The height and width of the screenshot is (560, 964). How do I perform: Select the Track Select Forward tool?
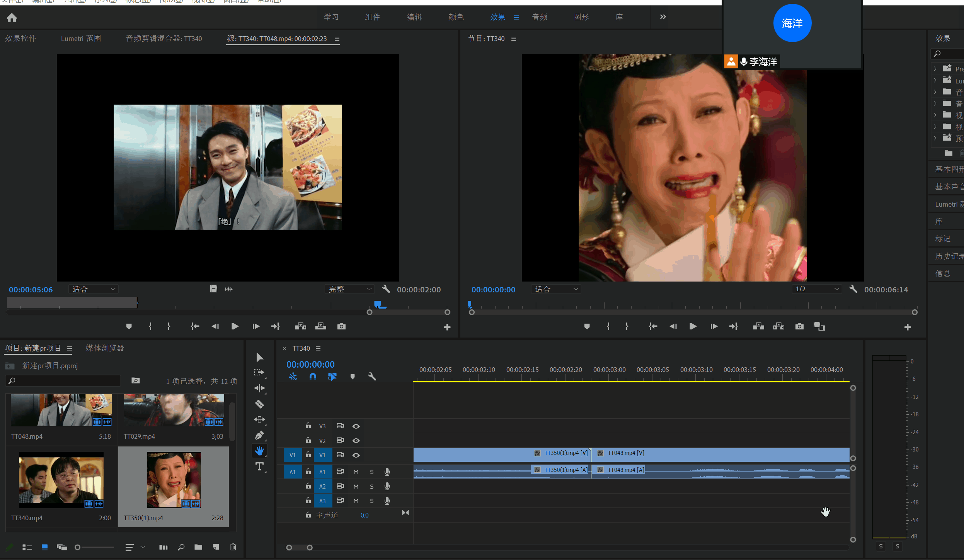pyautogui.click(x=259, y=373)
